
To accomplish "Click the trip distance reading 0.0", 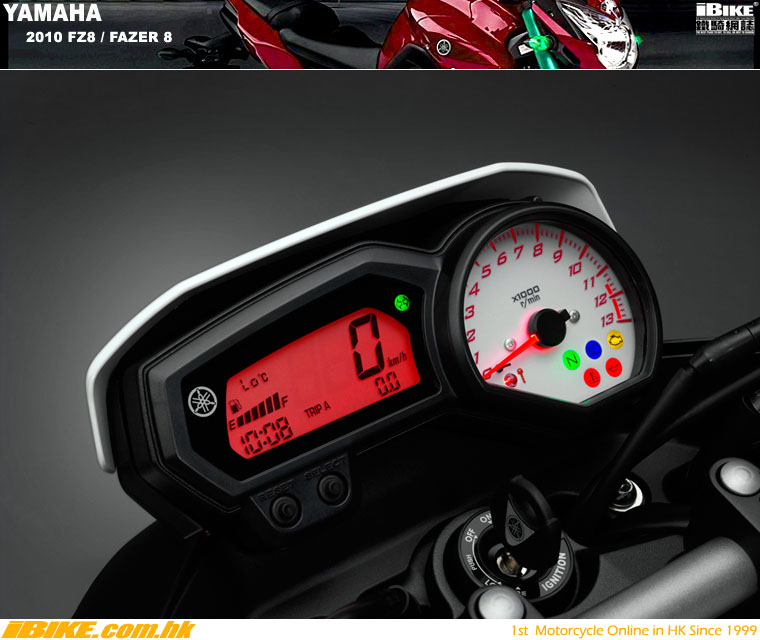I will [x=388, y=384].
